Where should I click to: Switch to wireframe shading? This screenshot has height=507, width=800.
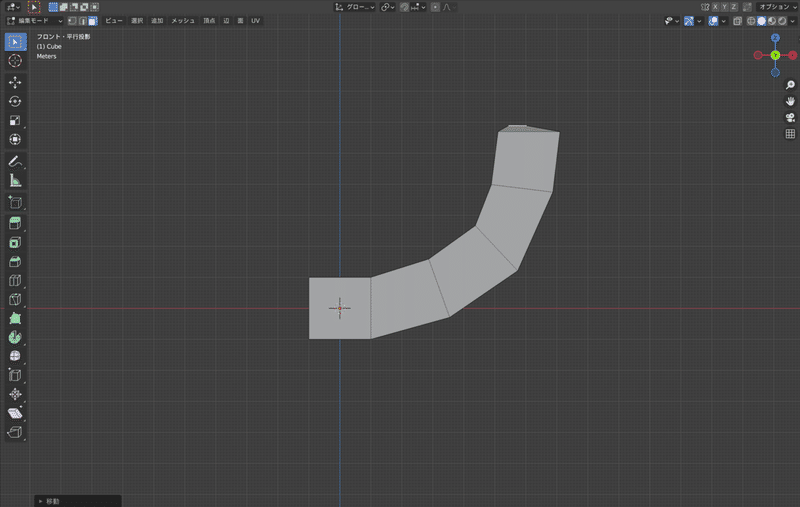click(751, 21)
